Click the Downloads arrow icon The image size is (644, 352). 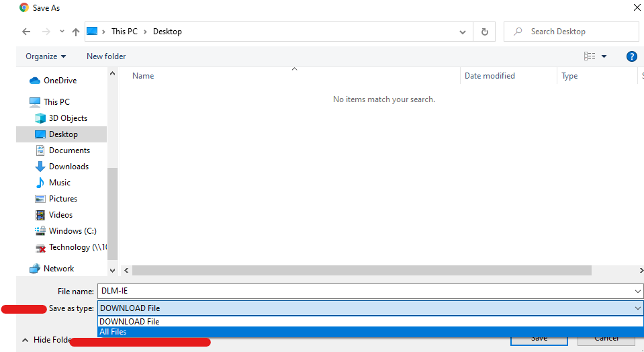[x=40, y=167]
